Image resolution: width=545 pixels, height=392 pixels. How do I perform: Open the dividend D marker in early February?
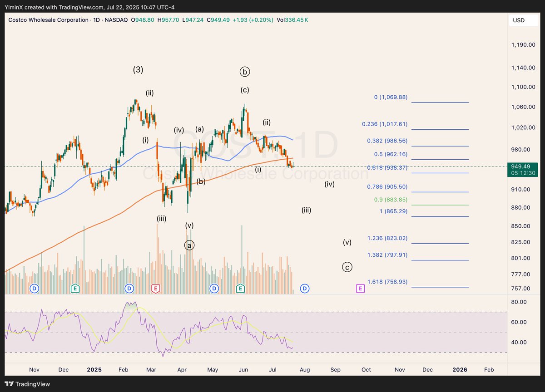pyautogui.click(x=129, y=288)
